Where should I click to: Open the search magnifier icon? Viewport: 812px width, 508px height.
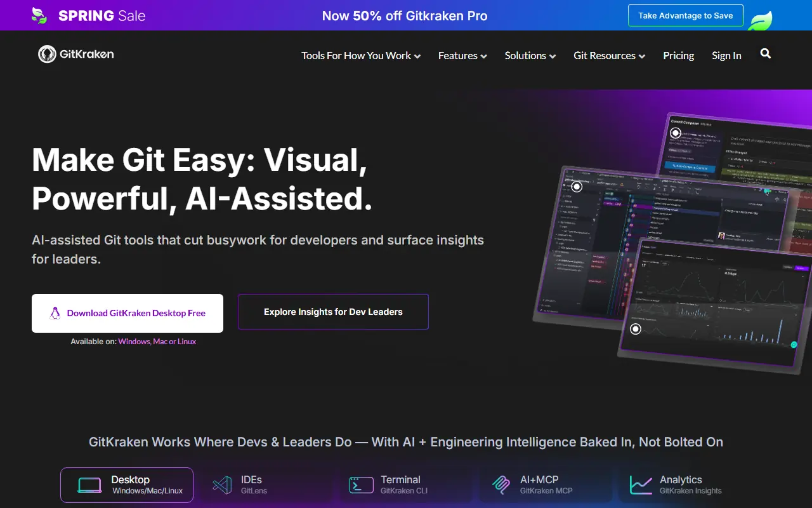[x=766, y=54]
